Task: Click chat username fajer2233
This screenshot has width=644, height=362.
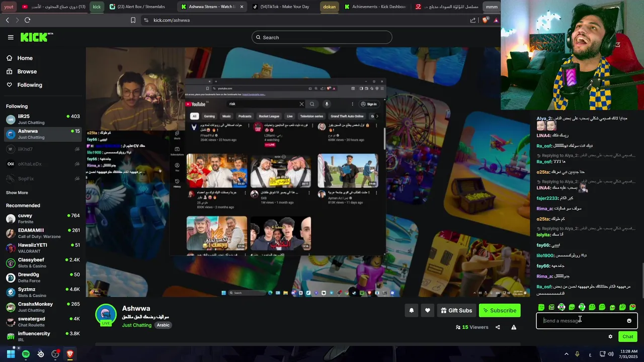Action: click(x=547, y=198)
